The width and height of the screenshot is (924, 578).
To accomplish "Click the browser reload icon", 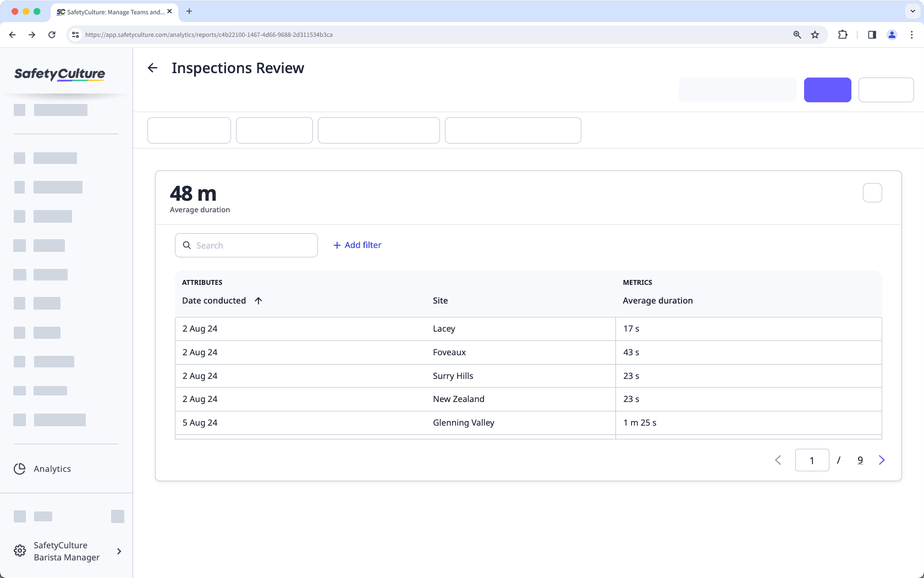I will tap(52, 34).
